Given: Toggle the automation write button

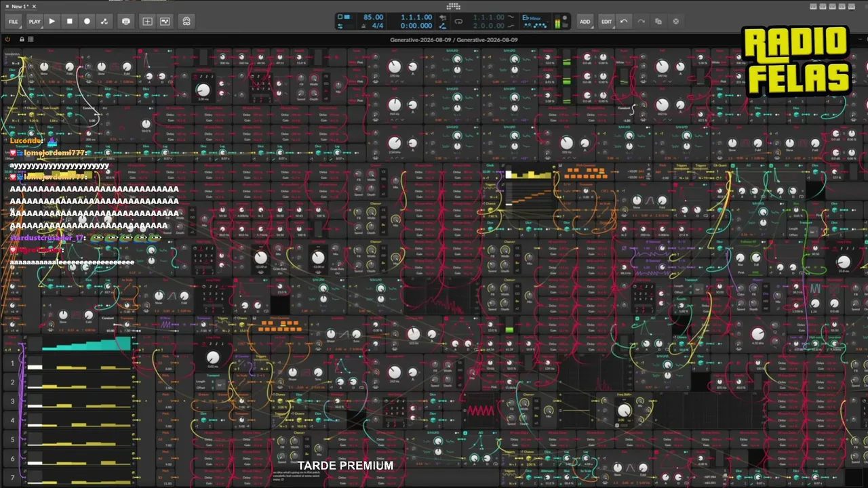Looking at the screenshot, I should coord(104,22).
